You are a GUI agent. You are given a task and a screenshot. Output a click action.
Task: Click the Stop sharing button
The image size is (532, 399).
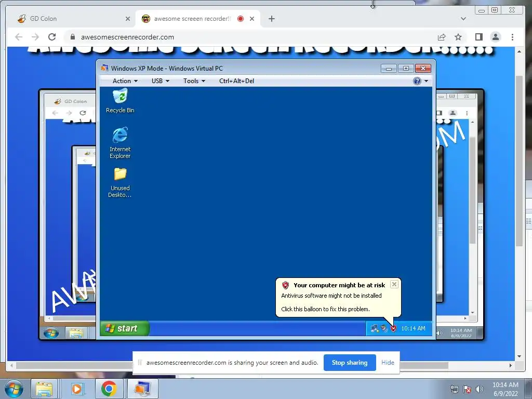[x=350, y=363]
